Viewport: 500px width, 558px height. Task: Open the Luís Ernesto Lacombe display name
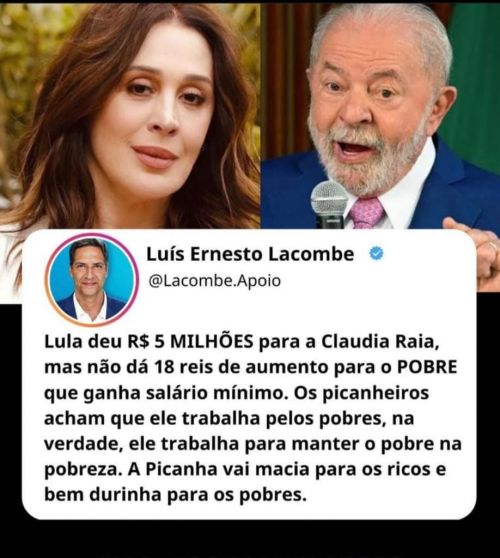[250, 254]
